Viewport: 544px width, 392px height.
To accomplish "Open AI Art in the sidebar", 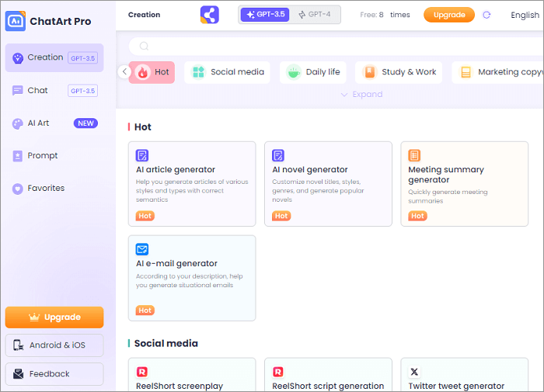I will point(54,123).
